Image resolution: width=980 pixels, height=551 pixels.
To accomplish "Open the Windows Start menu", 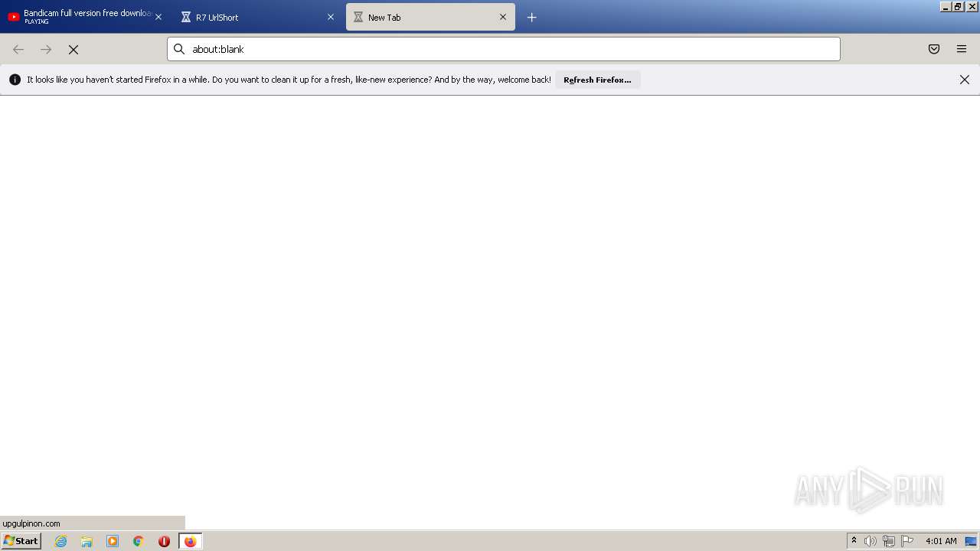I will tap(21, 540).
